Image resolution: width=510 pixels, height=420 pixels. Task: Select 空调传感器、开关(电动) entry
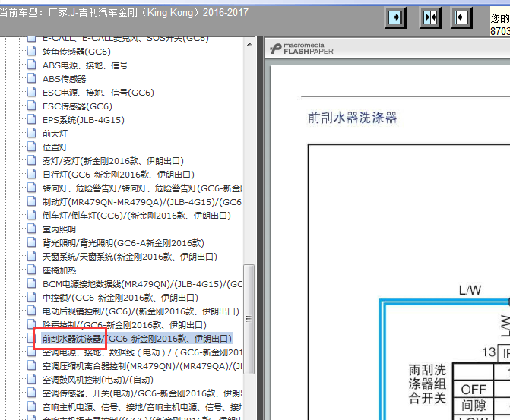tap(142, 393)
